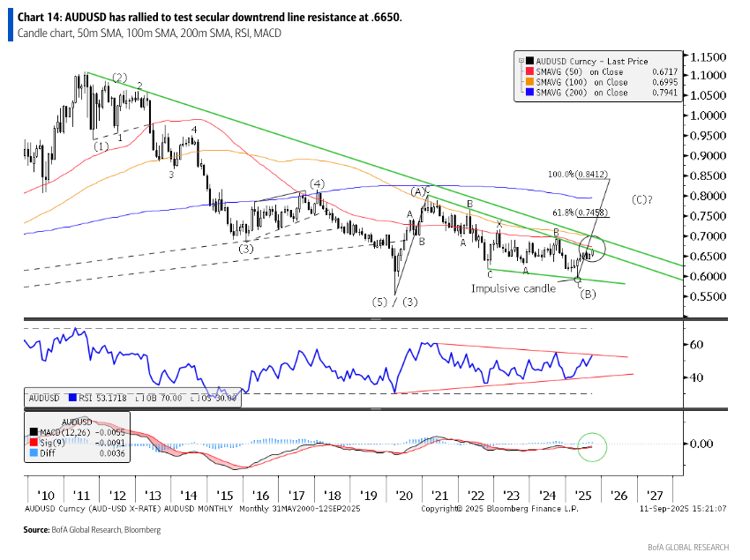Click the '20 year label on time axis
Viewport: 750px width, 560px height.
[x=407, y=496]
